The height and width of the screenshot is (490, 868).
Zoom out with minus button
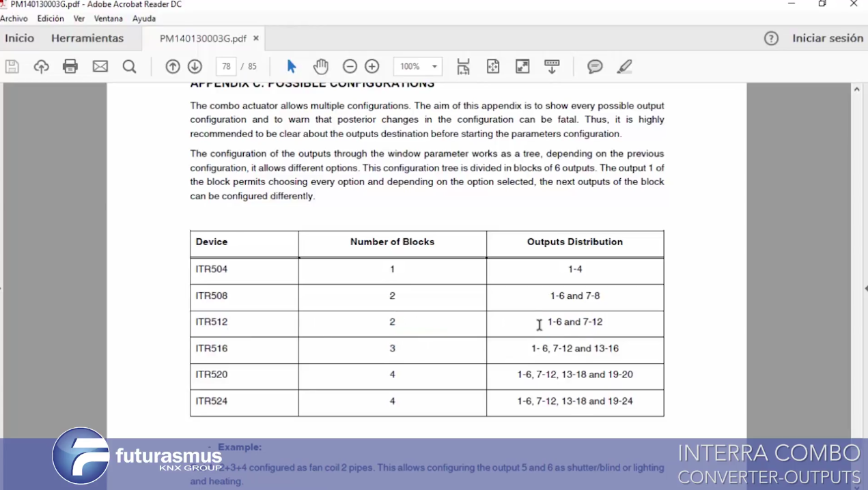click(x=350, y=66)
